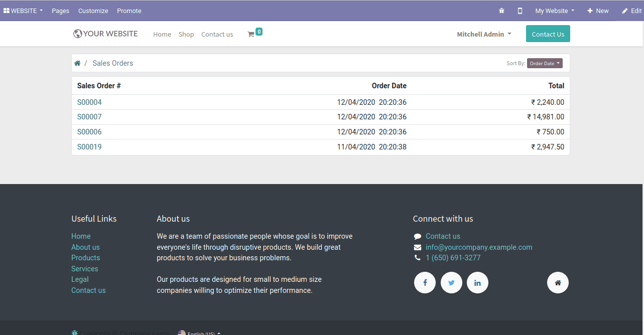Click the home icon in breadcrumb
The width and height of the screenshot is (644, 335).
78,63
